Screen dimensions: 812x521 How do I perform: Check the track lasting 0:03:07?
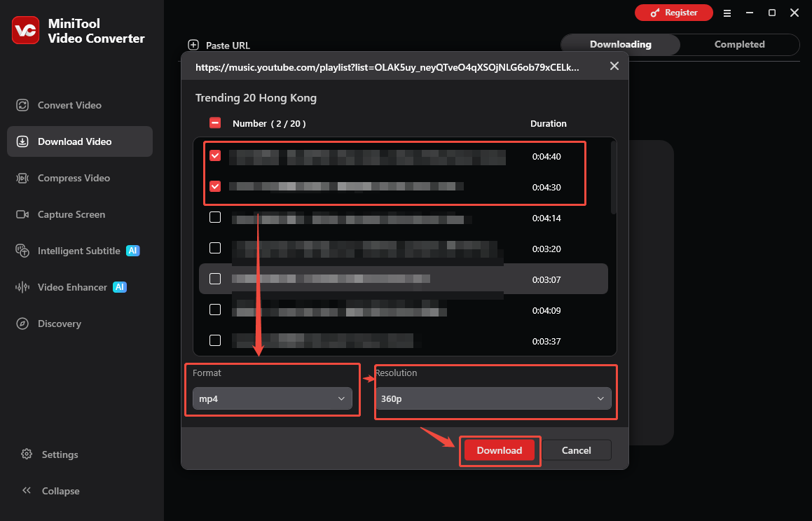click(x=215, y=279)
